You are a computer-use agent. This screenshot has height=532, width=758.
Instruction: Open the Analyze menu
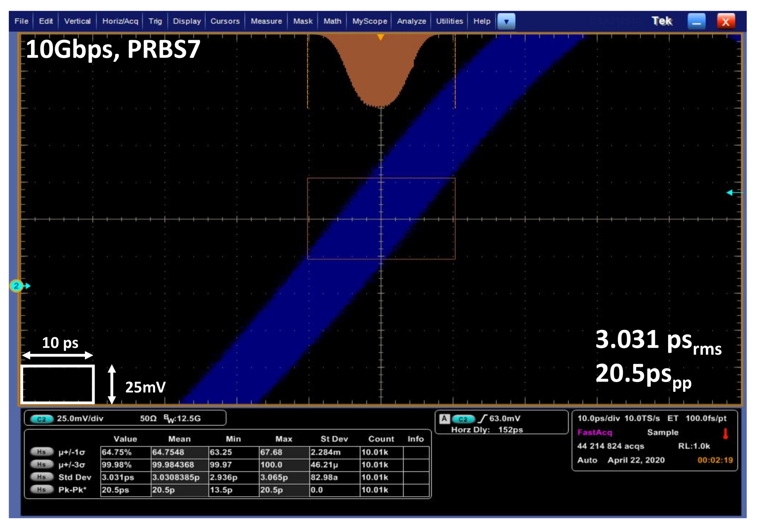[411, 22]
